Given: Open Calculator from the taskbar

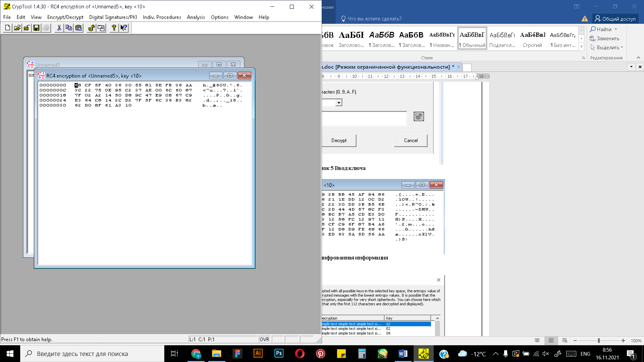Looking at the screenshot, I should pyautogui.click(x=362, y=354).
